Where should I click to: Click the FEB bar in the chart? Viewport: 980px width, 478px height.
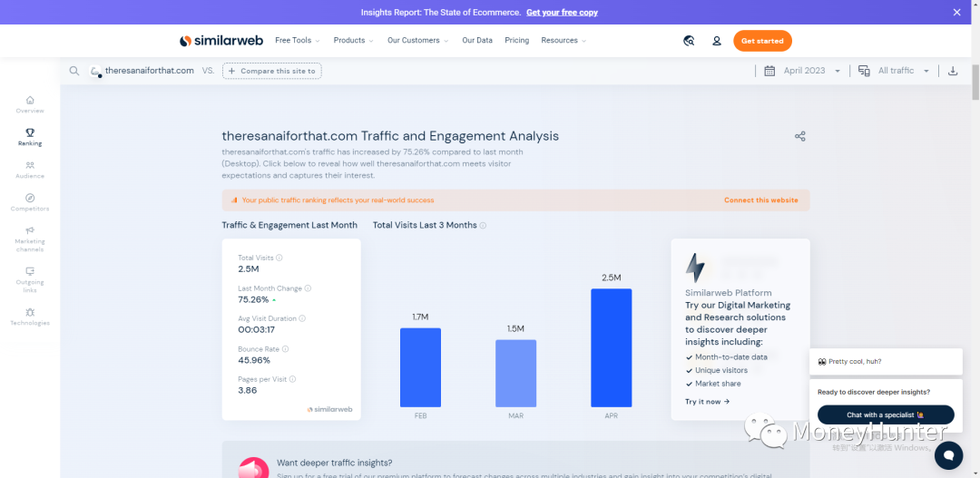coord(421,367)
